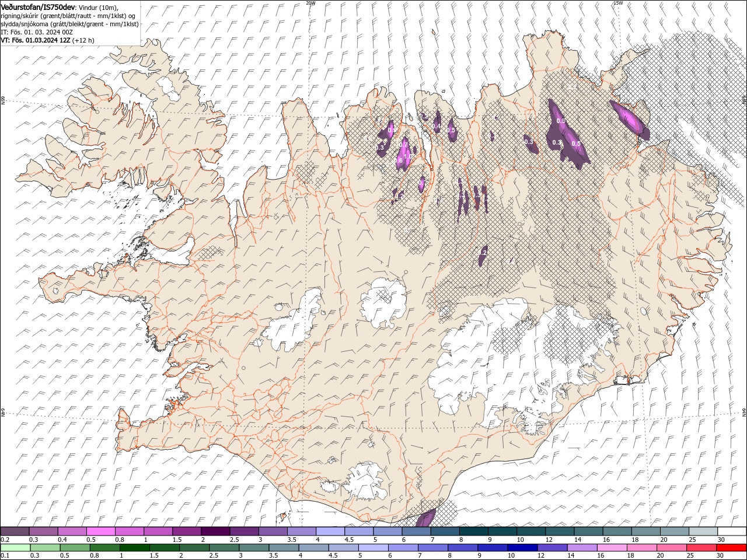Pick the bottom-row red-pink swatch at 25
This screenshot has width=747, height=560.
[x=701, y=548]
